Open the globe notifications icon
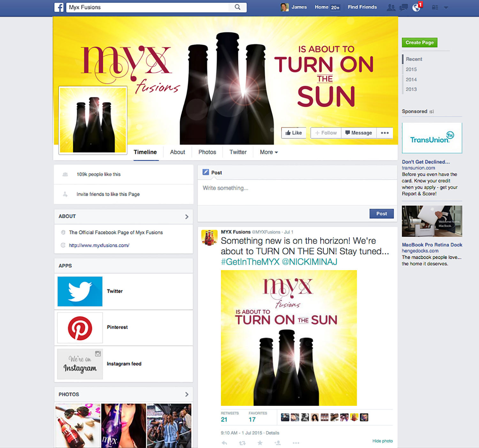The image size is (479, 448). point(416,7)
